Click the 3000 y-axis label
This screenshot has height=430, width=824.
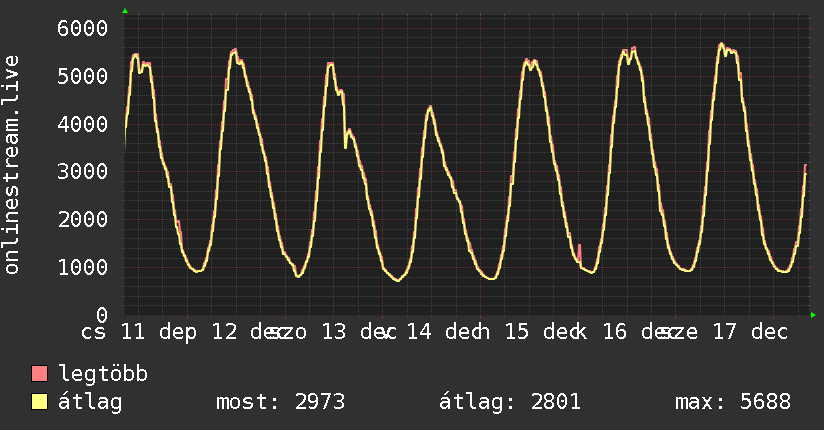point(83,171)
